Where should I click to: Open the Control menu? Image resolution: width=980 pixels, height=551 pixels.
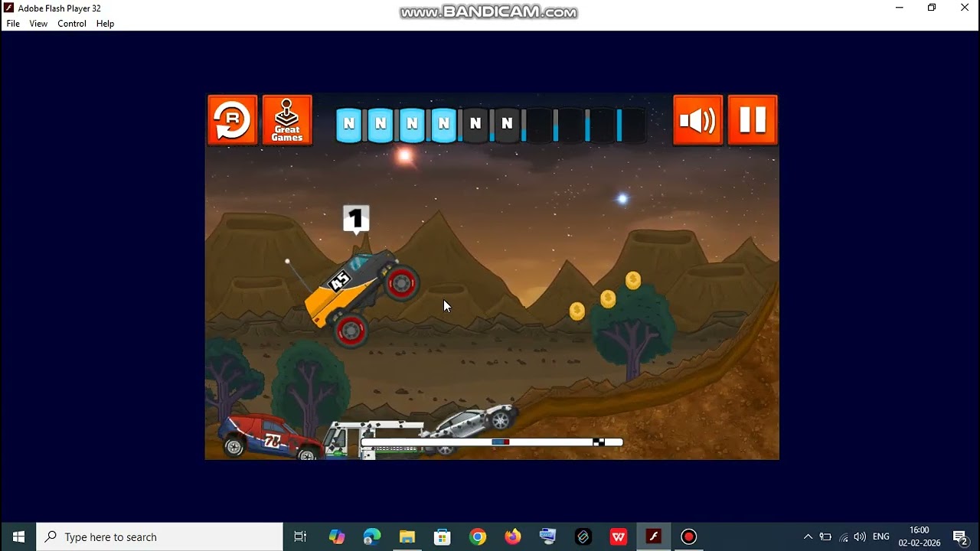pos(72,24)
